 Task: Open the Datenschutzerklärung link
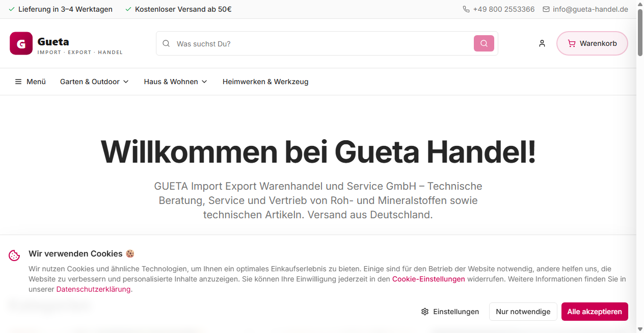(93, 289)
